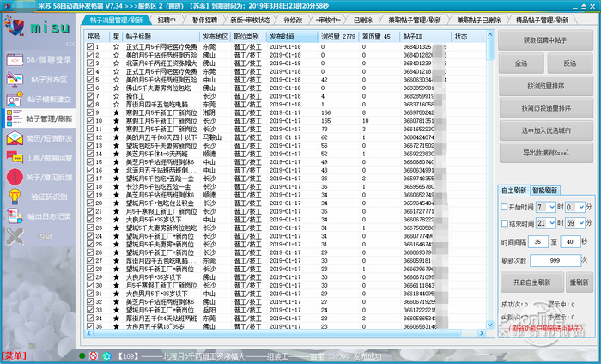Sort by the 帖子标题 column header

[x=161, y=37]
